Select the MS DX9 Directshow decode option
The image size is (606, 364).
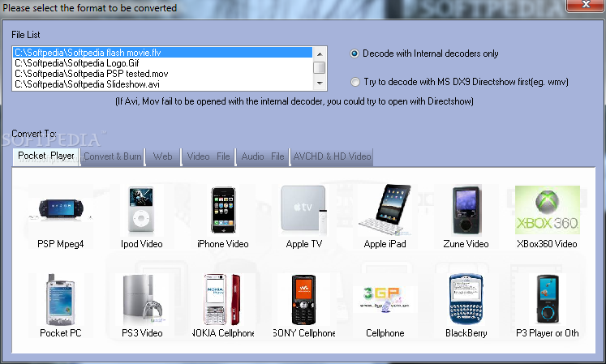coord(355,82)
